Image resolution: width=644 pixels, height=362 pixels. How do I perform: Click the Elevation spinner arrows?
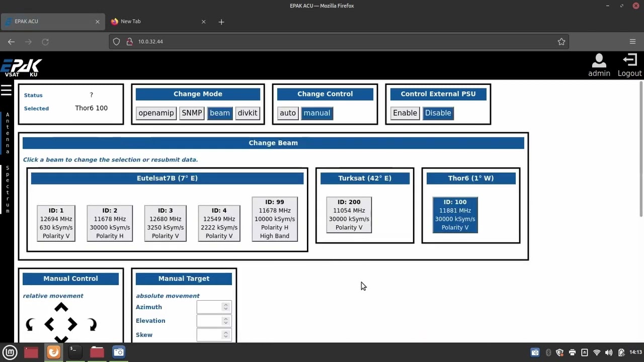click(x=226, y=321)
